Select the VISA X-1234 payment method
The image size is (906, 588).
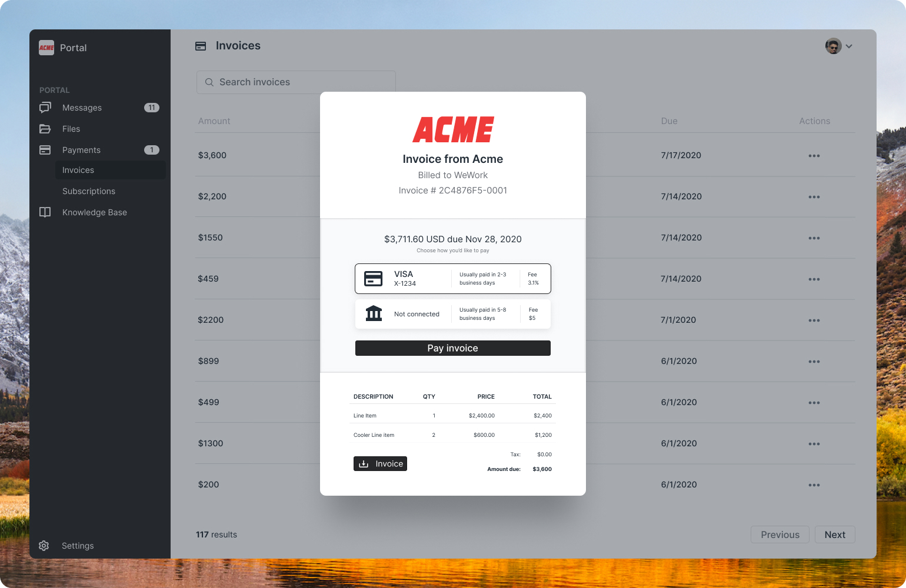click(453, 279)
